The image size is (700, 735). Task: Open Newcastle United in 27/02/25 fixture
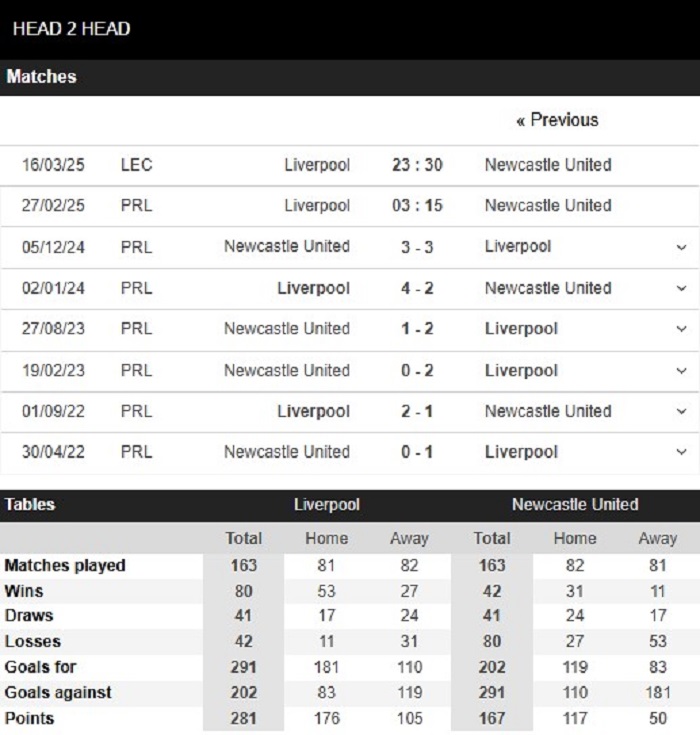click(548, 205)
